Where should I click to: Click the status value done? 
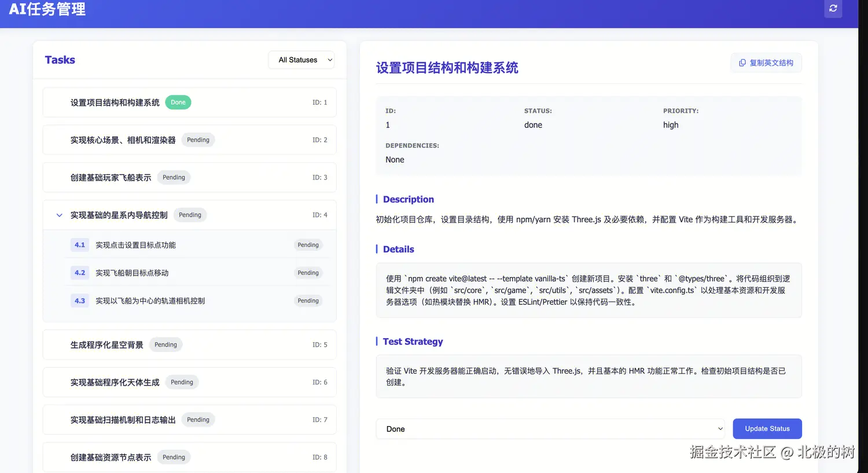pos(533,125)
